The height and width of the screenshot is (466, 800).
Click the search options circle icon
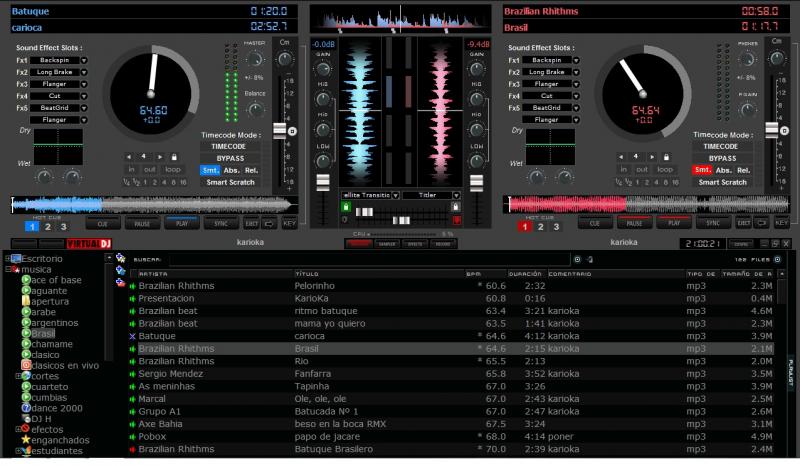[x=577, y=259]
